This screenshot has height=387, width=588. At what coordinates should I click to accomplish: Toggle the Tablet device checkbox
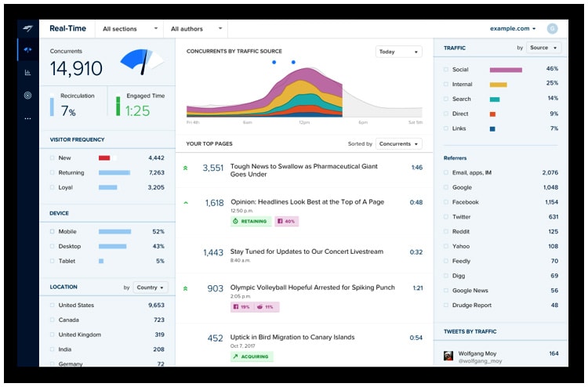coord(52,261)
